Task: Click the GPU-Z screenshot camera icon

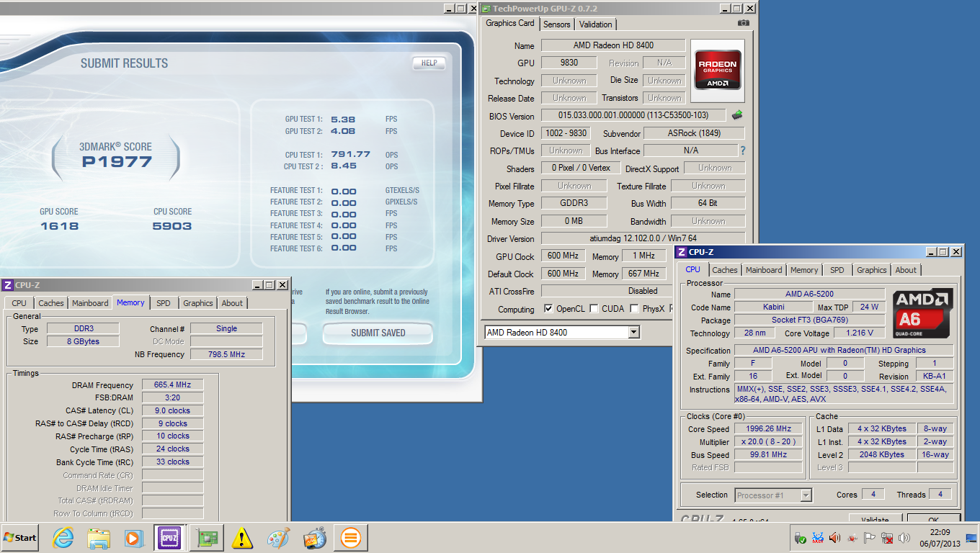Action: (x=744, y=23)
